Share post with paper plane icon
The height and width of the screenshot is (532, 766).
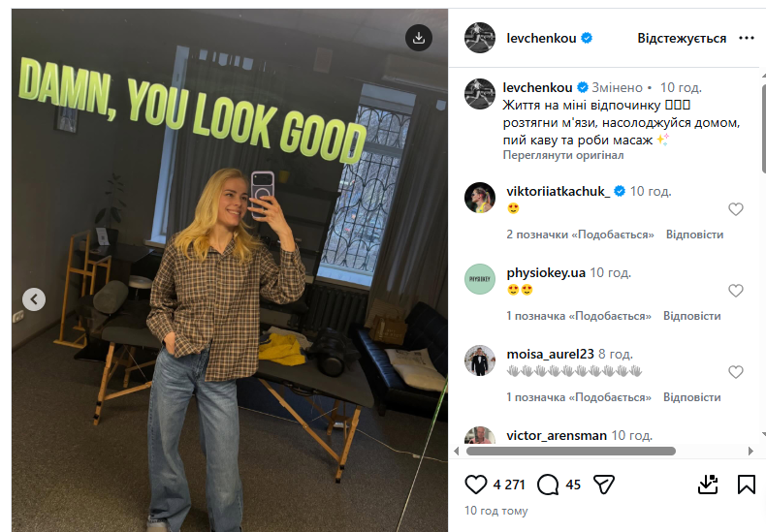[603, 484]
